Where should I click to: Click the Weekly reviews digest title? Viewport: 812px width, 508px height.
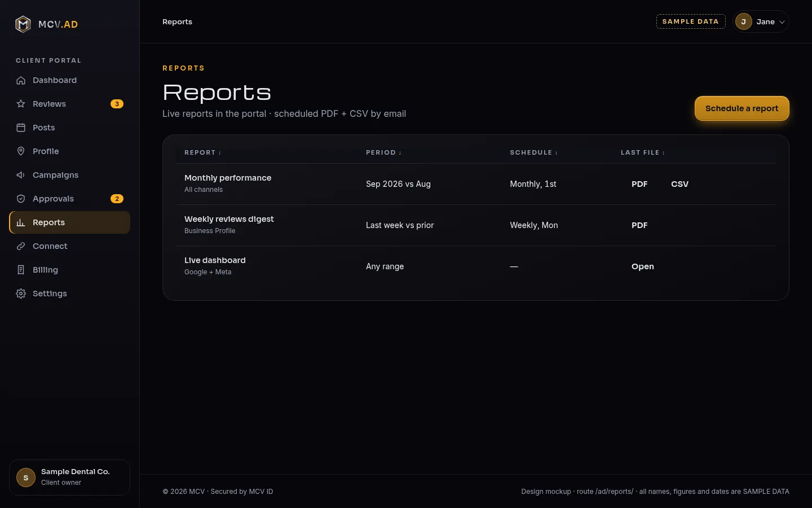[x=229, y=219]
